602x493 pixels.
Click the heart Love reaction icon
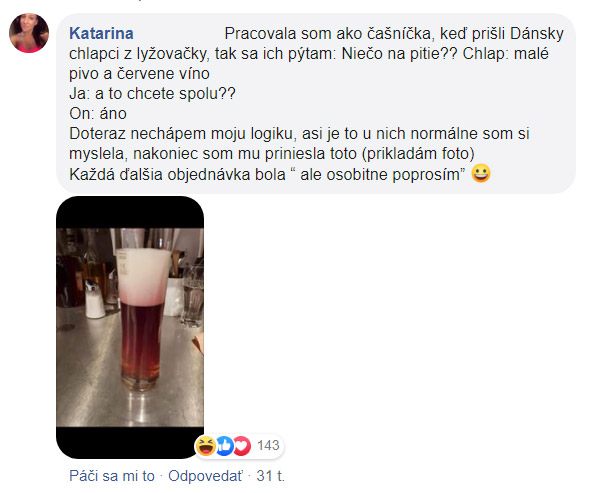tap(242, 446)
